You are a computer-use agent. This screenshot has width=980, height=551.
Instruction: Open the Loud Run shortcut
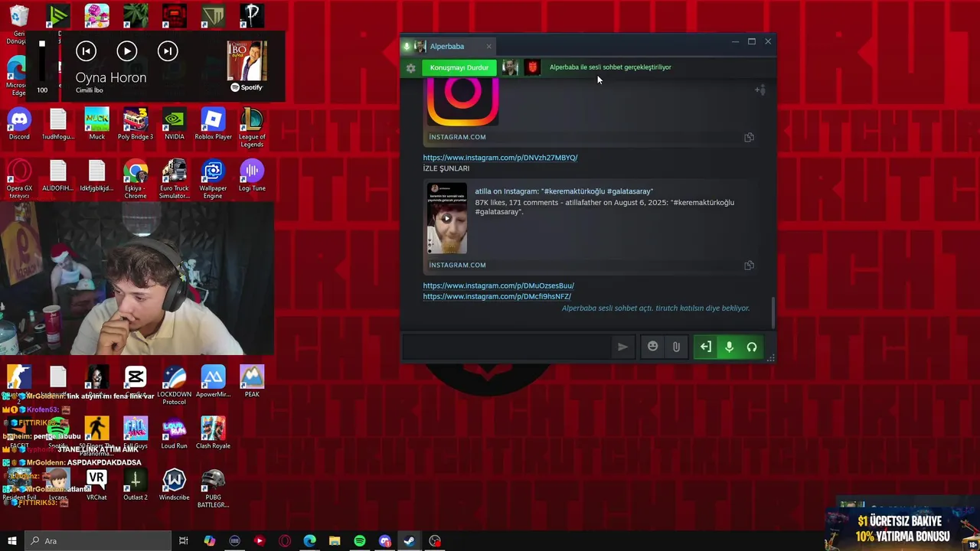175,433
